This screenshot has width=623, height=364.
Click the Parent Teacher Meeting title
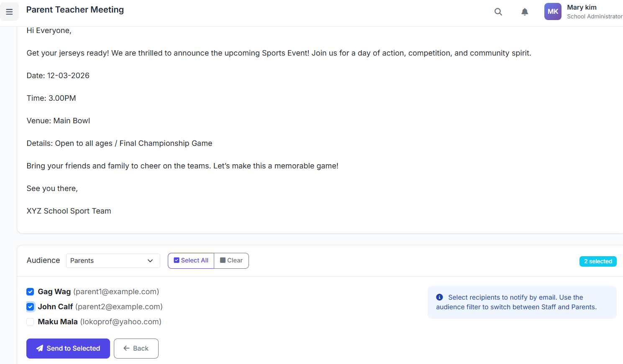75,10
